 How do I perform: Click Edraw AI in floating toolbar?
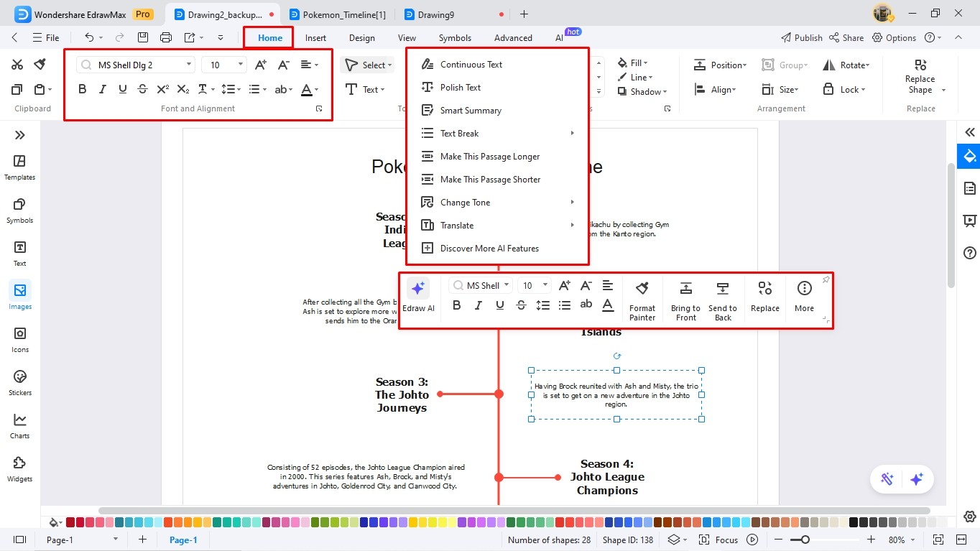click(418, 295)
